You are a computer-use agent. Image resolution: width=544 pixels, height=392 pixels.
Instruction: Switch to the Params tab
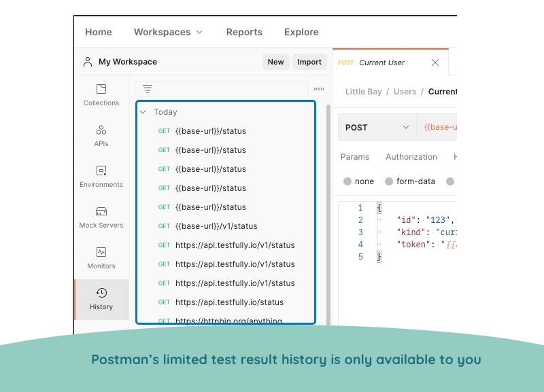355,157
